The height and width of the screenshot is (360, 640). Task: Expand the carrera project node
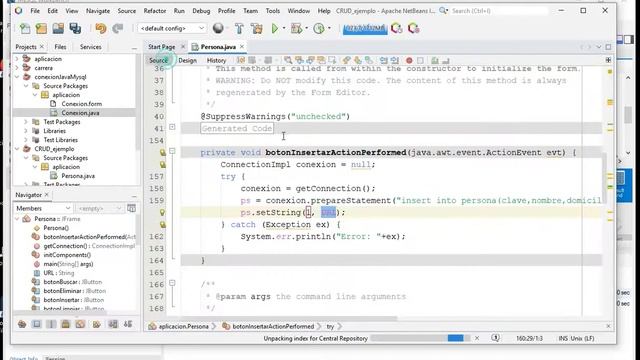point(17,68)
